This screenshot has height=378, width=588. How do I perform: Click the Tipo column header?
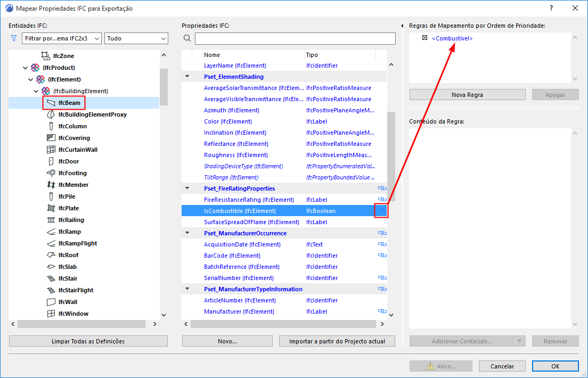[340, 55]
